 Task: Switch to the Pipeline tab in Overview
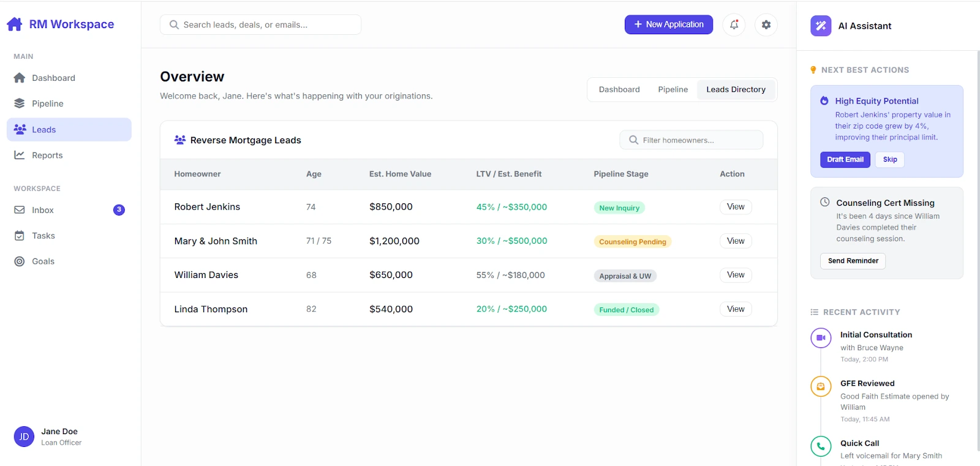673,89
